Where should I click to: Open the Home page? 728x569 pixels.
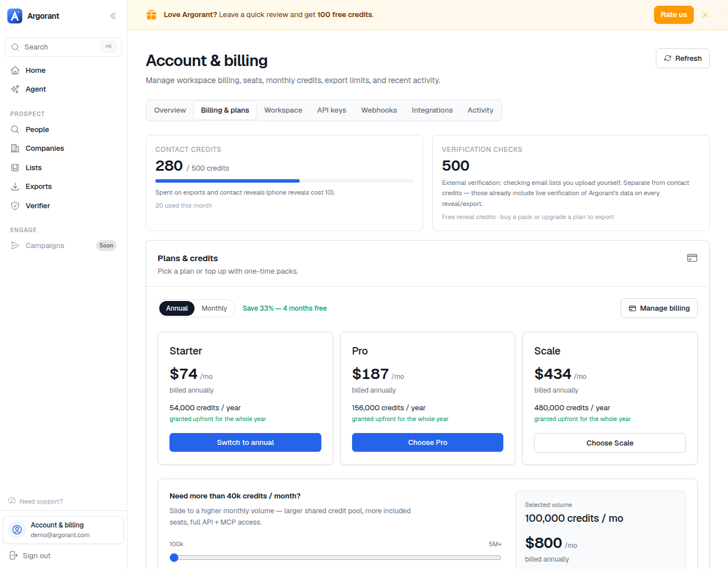(64, 71)
